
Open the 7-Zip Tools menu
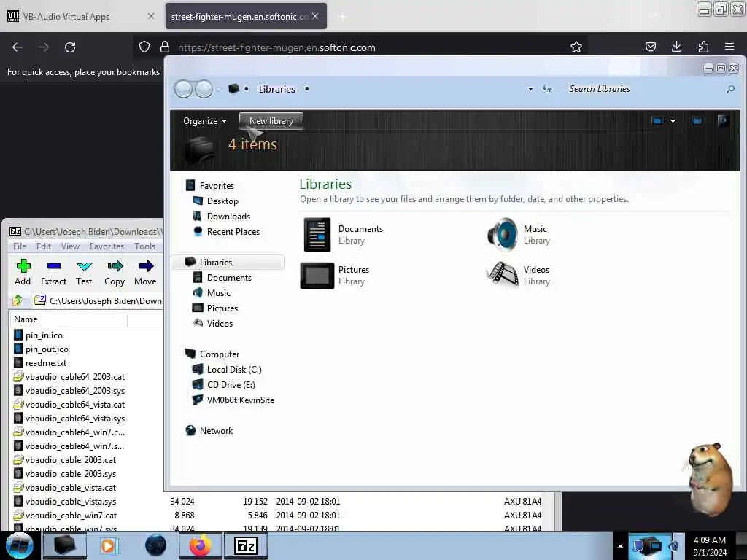[145, 246]
